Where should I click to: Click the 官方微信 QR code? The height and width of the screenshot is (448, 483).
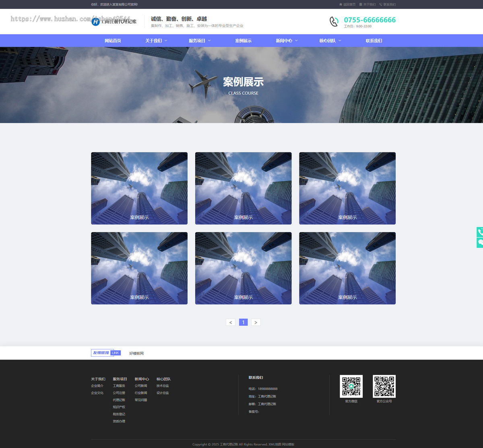(x=351, y=386)
